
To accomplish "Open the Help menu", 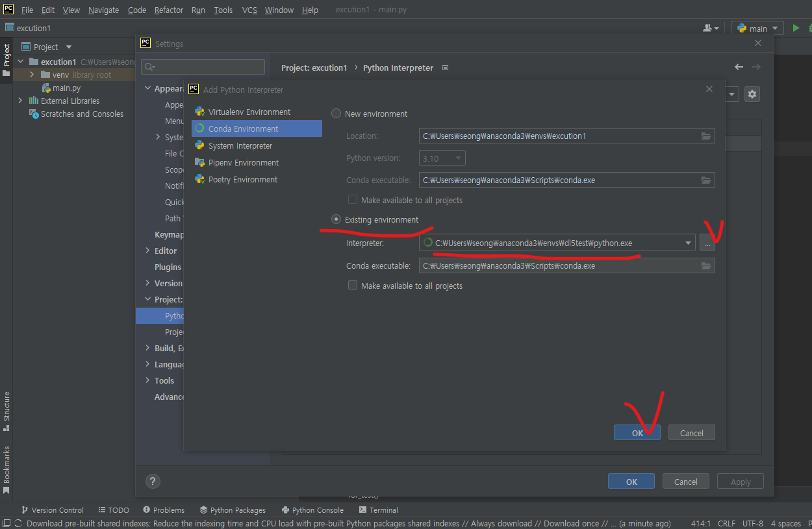I will [311, 10].
